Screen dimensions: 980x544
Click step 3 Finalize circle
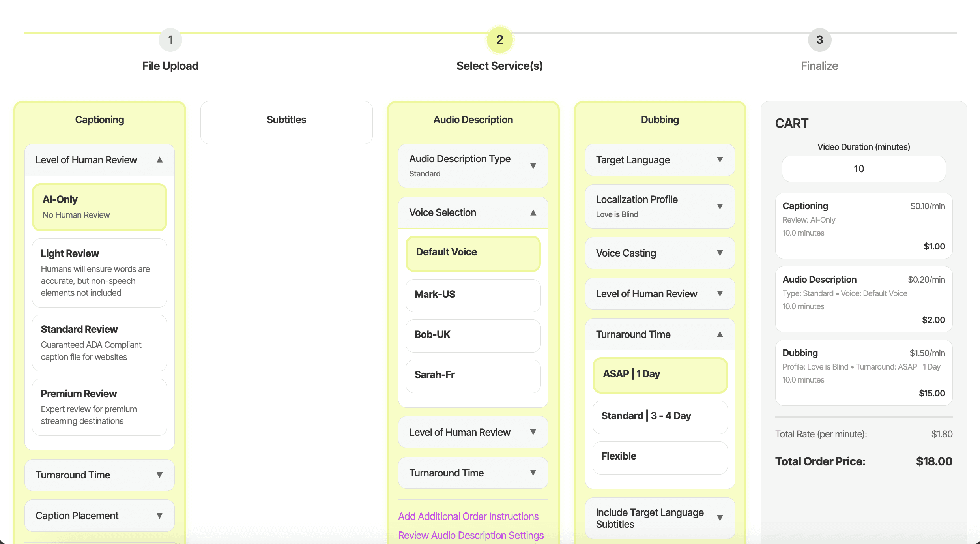point(819,39)
